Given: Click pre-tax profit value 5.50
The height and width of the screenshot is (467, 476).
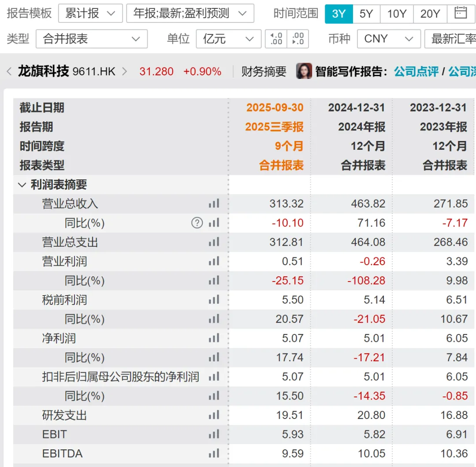Looking at the screenshot, I should (293, 300).
